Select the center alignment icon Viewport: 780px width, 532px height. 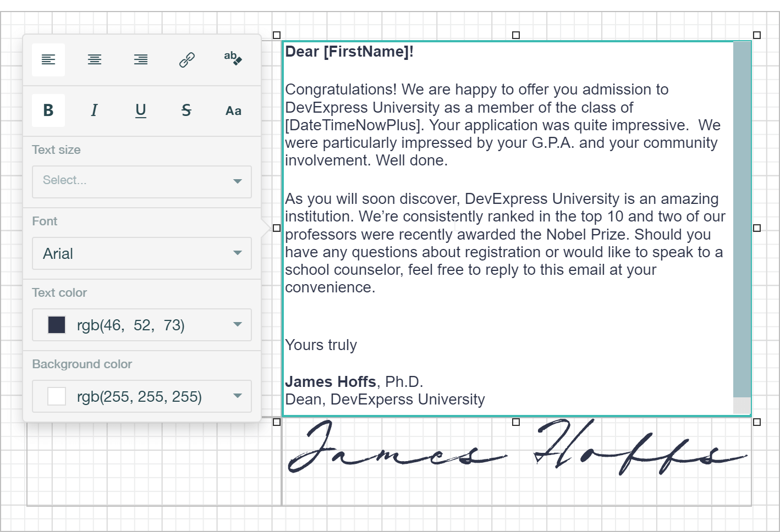94,59
